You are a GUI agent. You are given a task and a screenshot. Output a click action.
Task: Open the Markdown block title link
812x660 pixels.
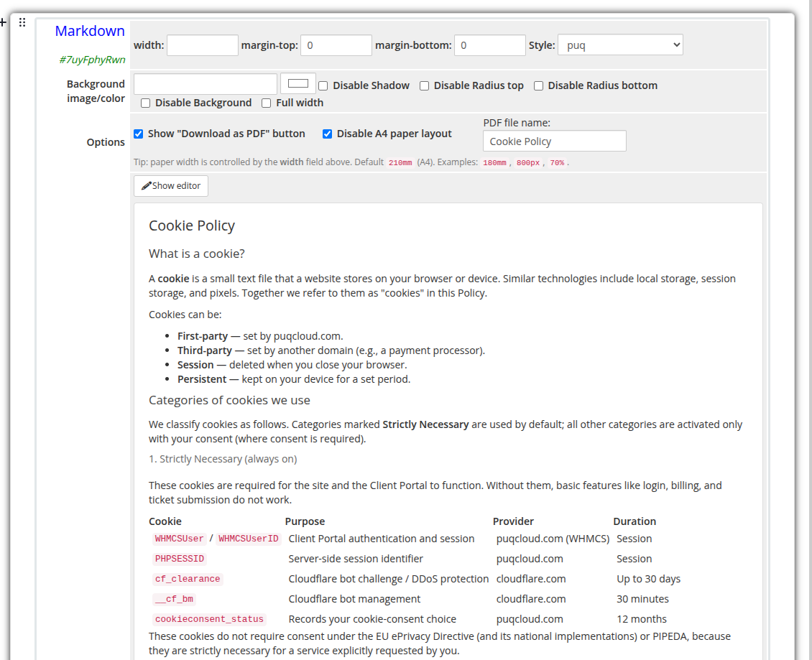coord(90,31)
